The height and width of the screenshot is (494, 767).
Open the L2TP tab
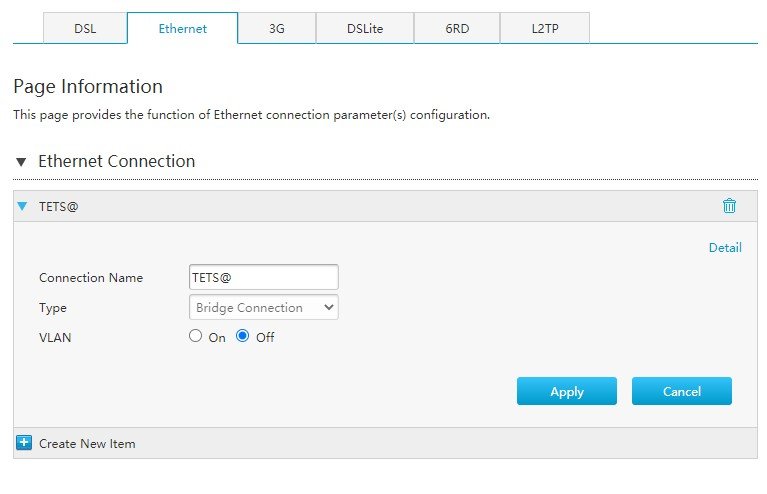pyautogui.click(x=545, y=28)
